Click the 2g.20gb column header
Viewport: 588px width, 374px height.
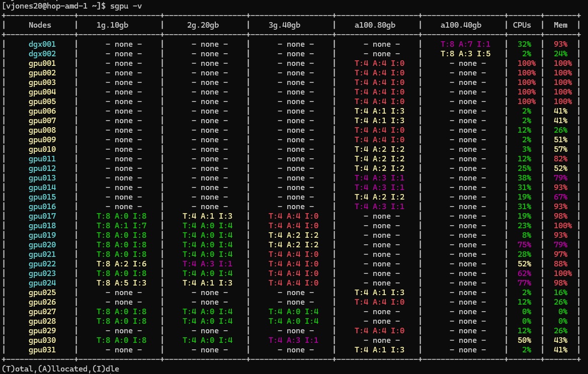click(x=203, y=25)
